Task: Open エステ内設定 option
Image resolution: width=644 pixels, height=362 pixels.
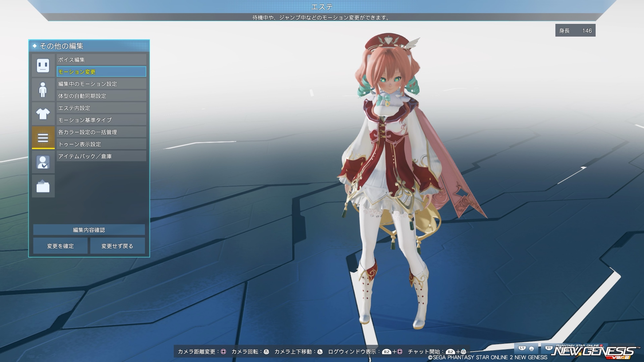Action: click(x=101, y=108)
